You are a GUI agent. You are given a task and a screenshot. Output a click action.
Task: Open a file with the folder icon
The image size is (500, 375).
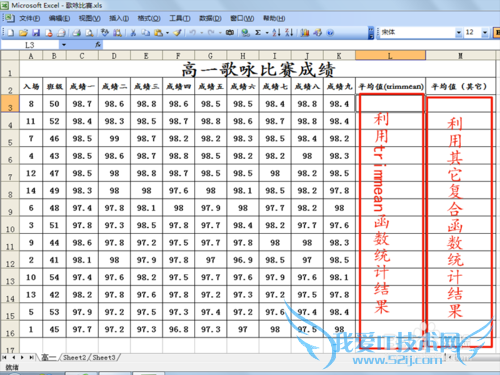pos(23,33)
